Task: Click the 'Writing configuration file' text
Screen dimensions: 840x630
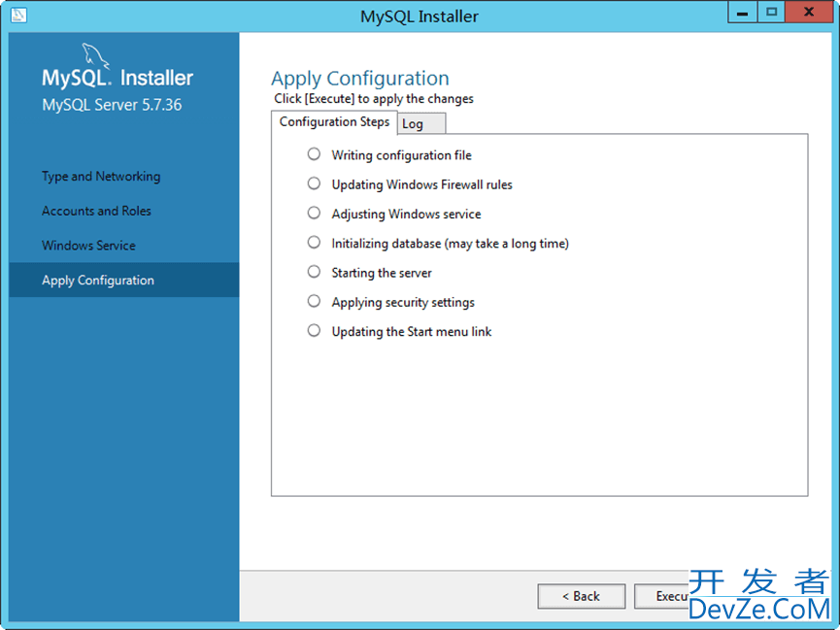Action: point(402,155)
